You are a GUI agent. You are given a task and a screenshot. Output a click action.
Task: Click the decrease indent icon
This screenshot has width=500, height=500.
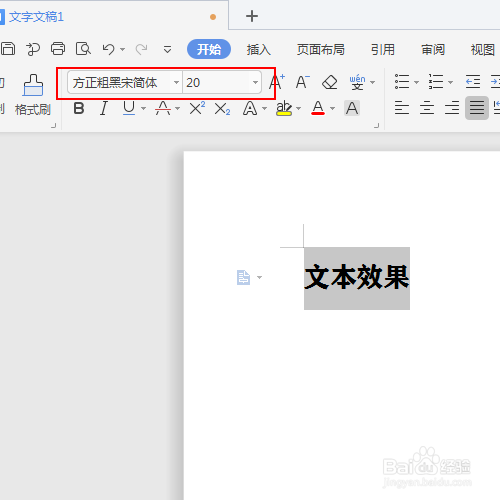click(473, 82)
